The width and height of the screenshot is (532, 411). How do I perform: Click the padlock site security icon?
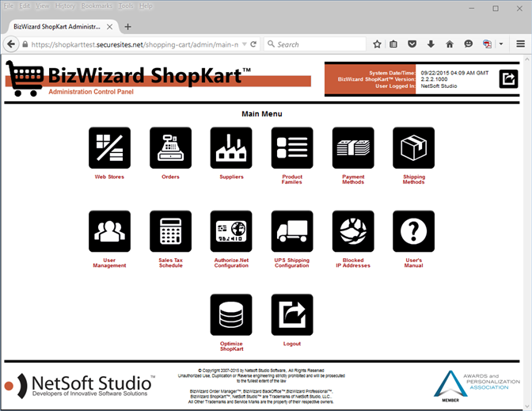pos(25,44)
